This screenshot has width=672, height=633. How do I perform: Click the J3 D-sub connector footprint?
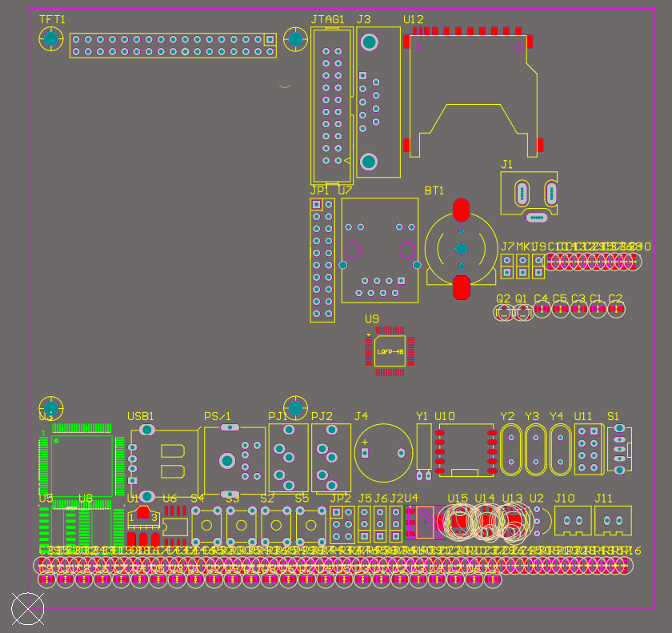[378, 102]
